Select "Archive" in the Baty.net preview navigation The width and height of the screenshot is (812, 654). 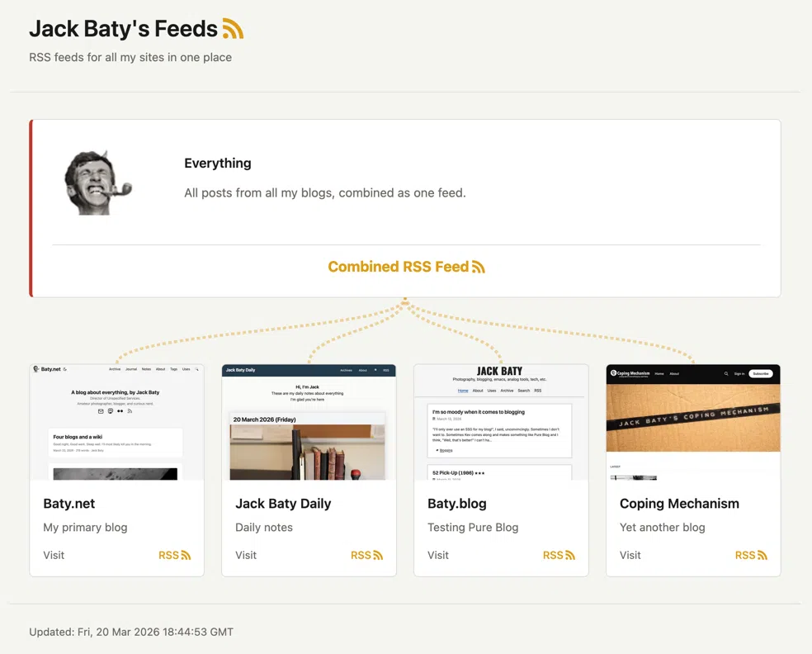pyautogui.click(x=114, y=369)
